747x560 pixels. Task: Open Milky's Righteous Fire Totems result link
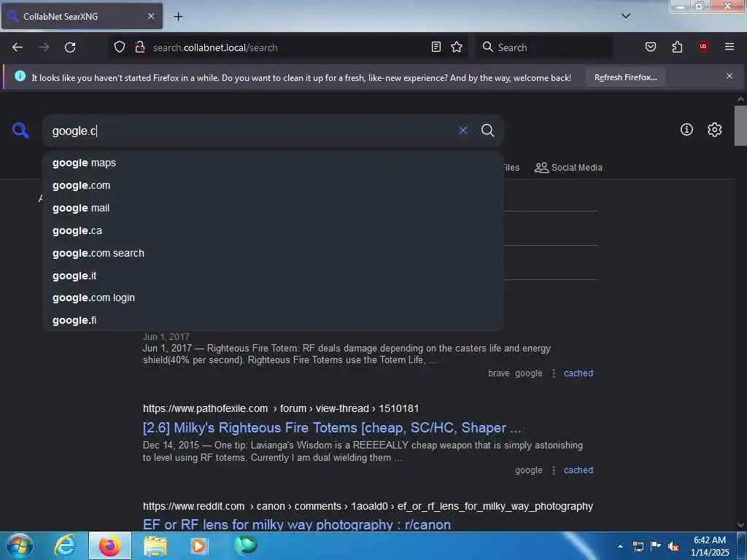coord(332,427)
